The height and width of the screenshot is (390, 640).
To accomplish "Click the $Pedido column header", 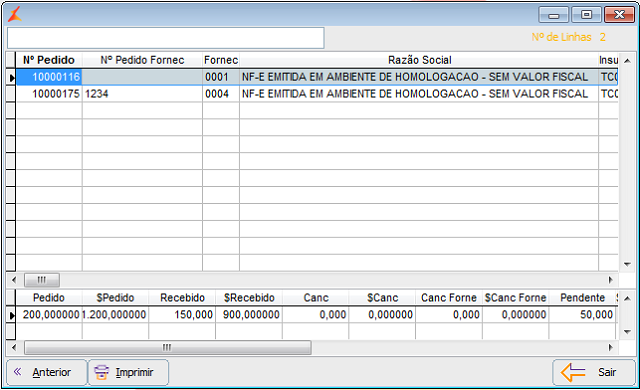I will tap(116, 298).
